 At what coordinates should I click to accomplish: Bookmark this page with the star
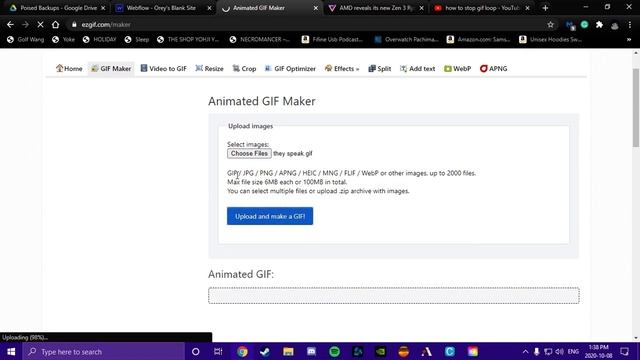(x=551, y=24)
